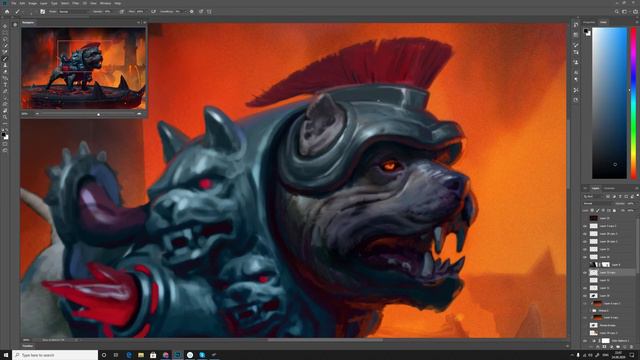Select the Lasso tool
Viewport: 640px width, 360px height.
[5, 39]
